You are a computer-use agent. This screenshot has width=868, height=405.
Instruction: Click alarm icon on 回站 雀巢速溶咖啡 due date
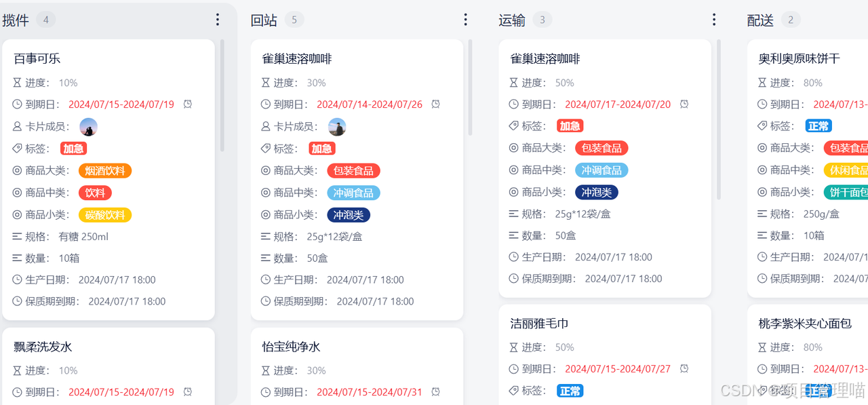436,104
